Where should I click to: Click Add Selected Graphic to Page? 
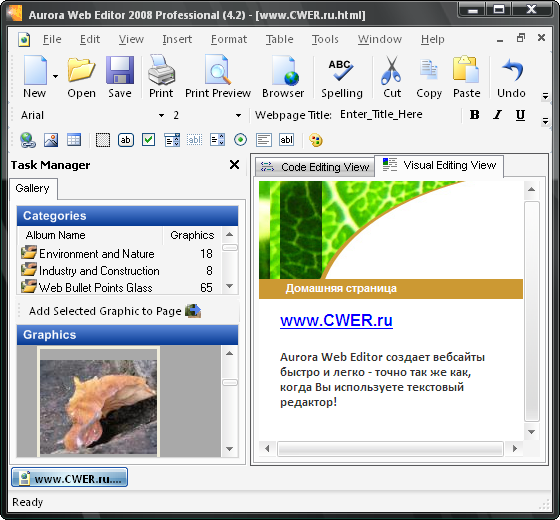[x=115, y=311]
